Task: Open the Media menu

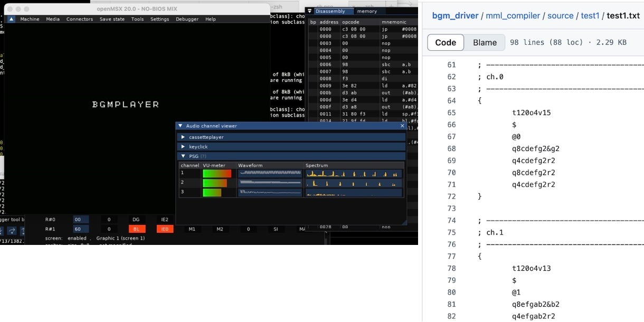Action: (53, 19)
